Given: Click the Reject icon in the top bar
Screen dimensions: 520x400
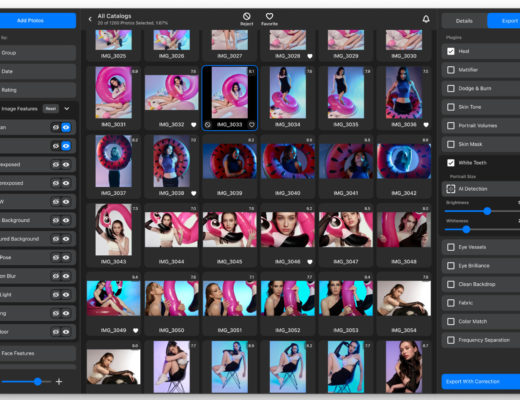Looking at the screenshot, I should (x=247, y=16).
